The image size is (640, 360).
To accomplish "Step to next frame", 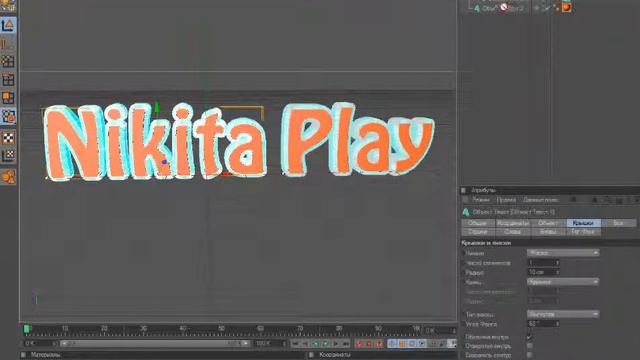I will pyautogui.click(x=336, y=344).
